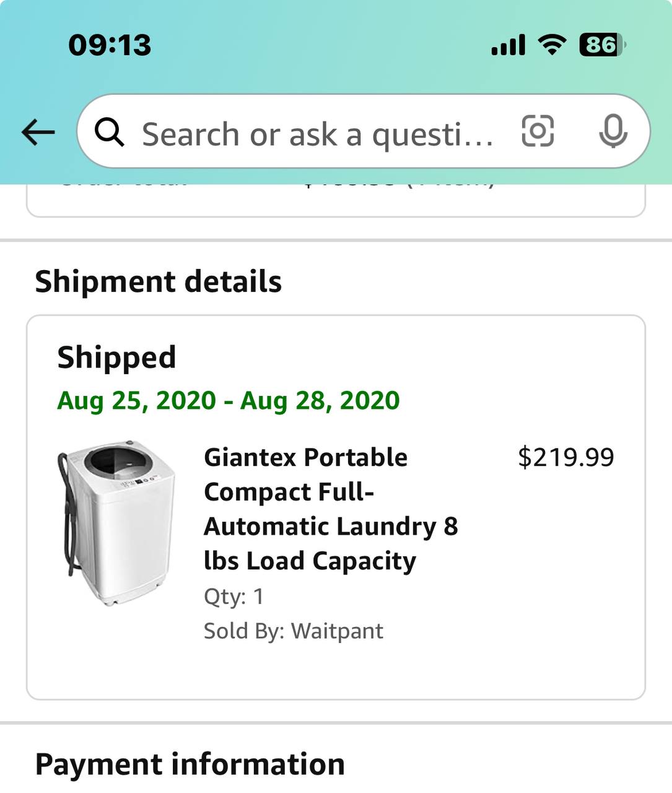The height and width of the screenshot is (793, 672).
Task: Tap the $219.99 item price
Action: coord(565,457)
